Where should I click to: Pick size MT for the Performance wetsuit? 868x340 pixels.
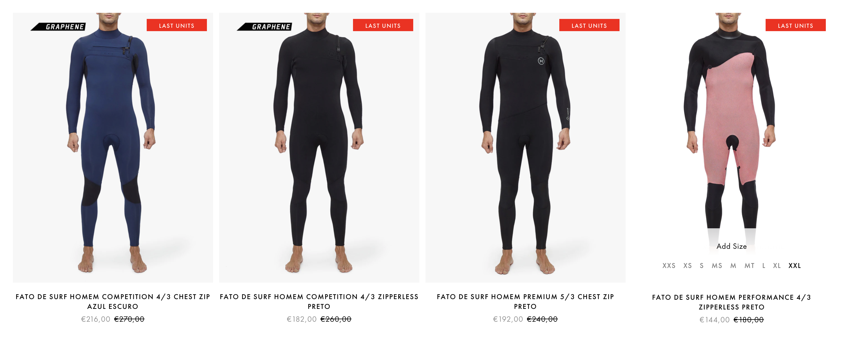[x=749, y=266]
